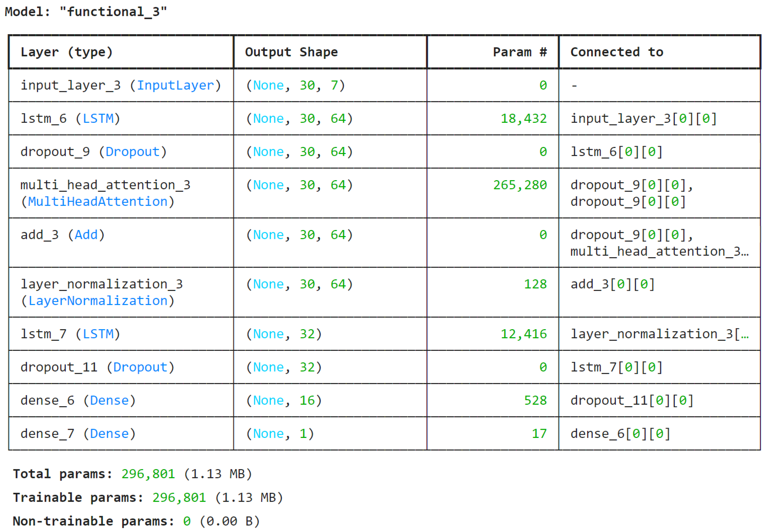This screenshot has width=767, height=532.
Task: Click the "Total params: 296,801" line
Action: [x=132, y=474]
